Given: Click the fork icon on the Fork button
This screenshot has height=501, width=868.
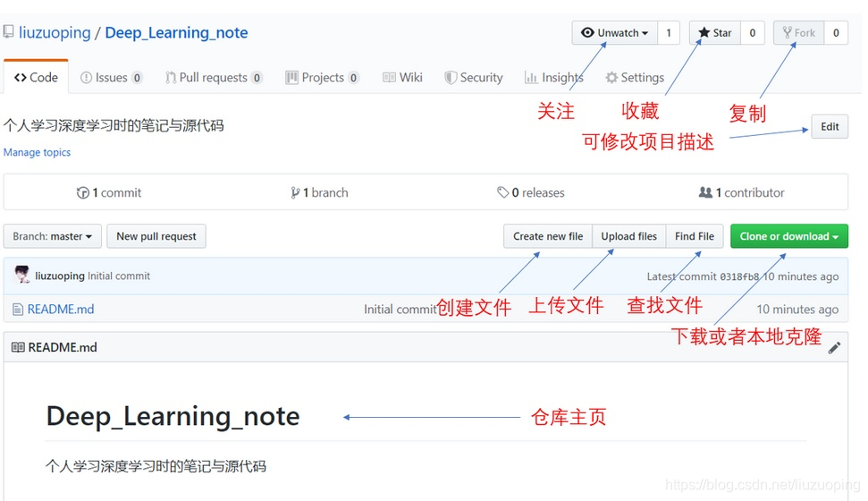Looking at the screenshot, I should coord(787,33).
